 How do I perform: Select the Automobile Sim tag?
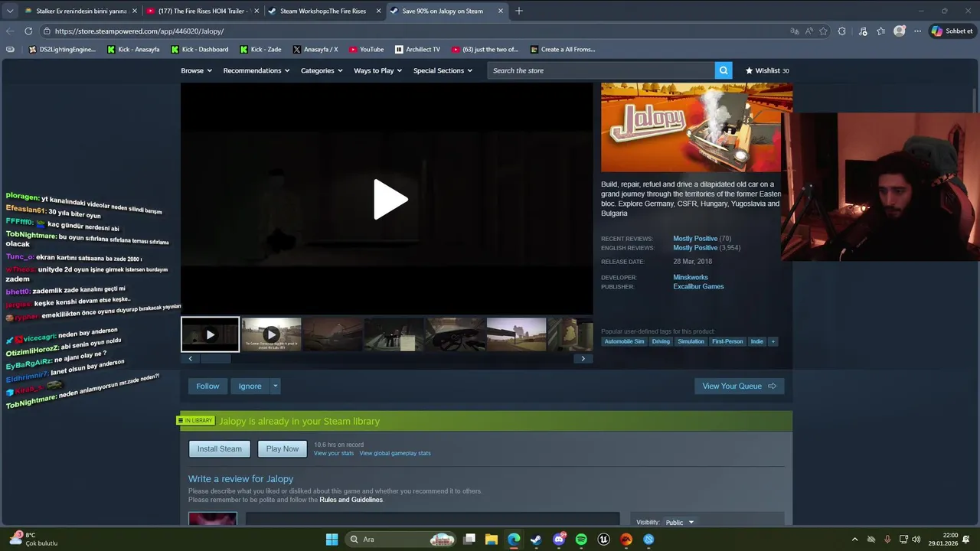coord(624,341)
